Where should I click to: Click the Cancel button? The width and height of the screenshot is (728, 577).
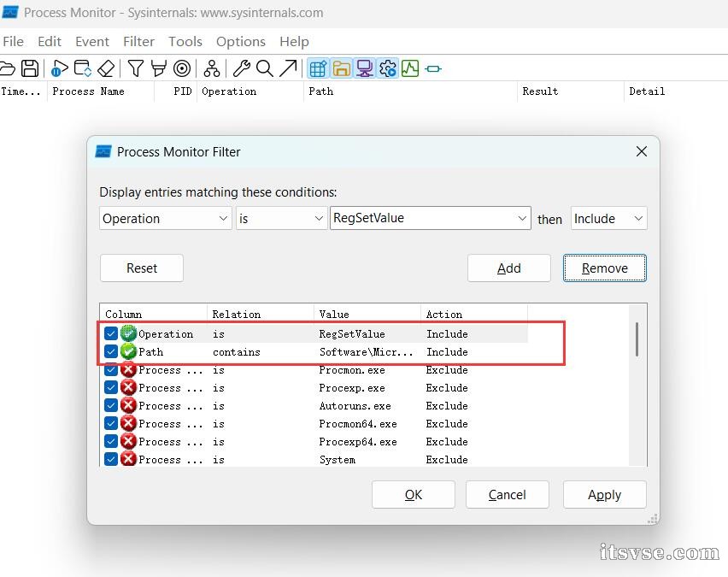pyautogui.click(x=507, y=495)
